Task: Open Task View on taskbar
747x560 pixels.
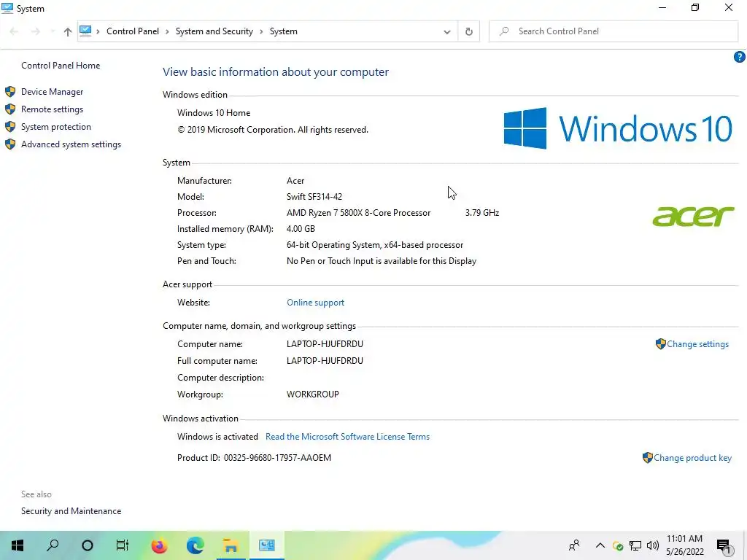Action: pos(123,545)
